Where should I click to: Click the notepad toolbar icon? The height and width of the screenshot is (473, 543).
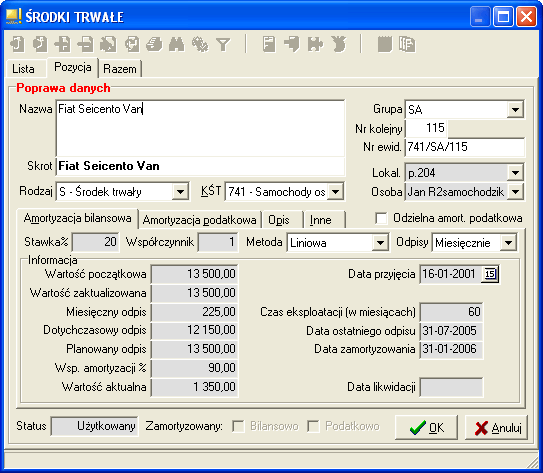click(x=384, y=44)
